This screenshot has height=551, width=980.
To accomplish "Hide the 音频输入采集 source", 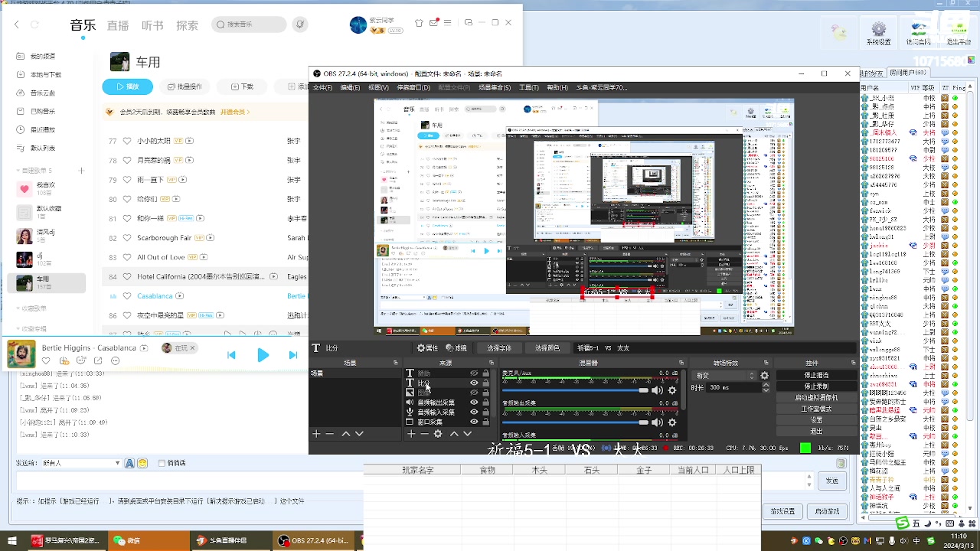I will [x=474, y=412].
